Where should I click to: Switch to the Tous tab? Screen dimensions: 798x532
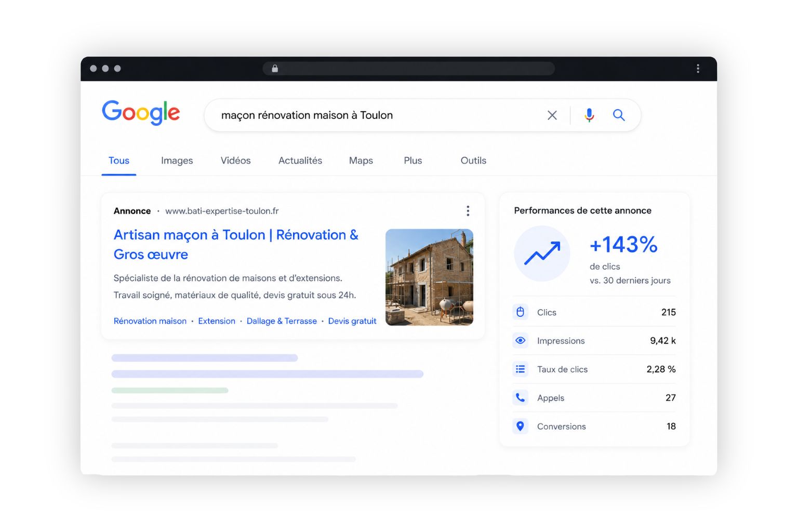click(119, 161)
